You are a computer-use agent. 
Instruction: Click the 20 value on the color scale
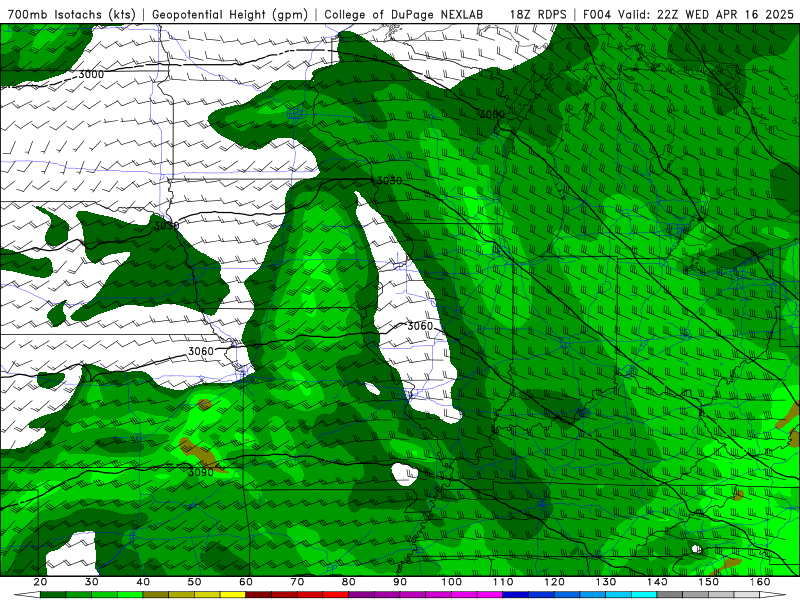(40, 582)
